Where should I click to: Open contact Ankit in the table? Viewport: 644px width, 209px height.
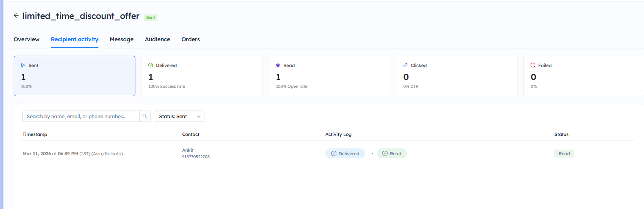tap(188, 150)
